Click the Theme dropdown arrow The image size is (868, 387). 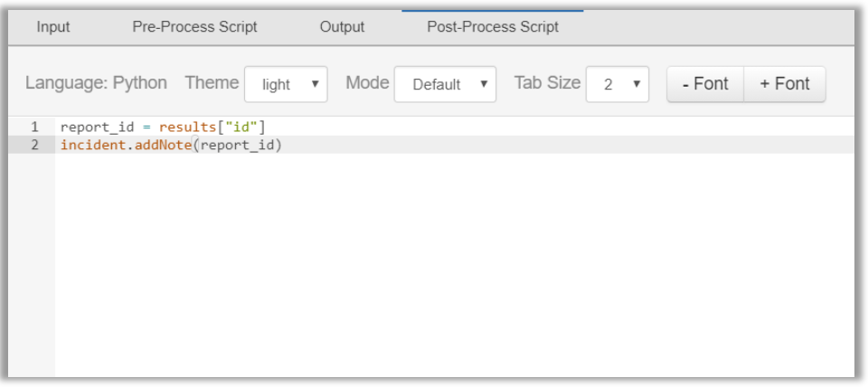click(x=315, y=84)
